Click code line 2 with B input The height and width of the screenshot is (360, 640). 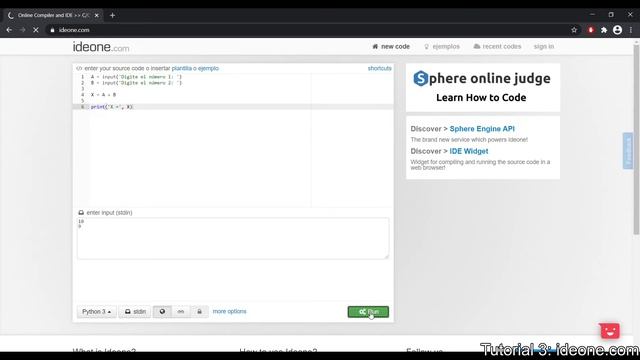click(136, 83)
